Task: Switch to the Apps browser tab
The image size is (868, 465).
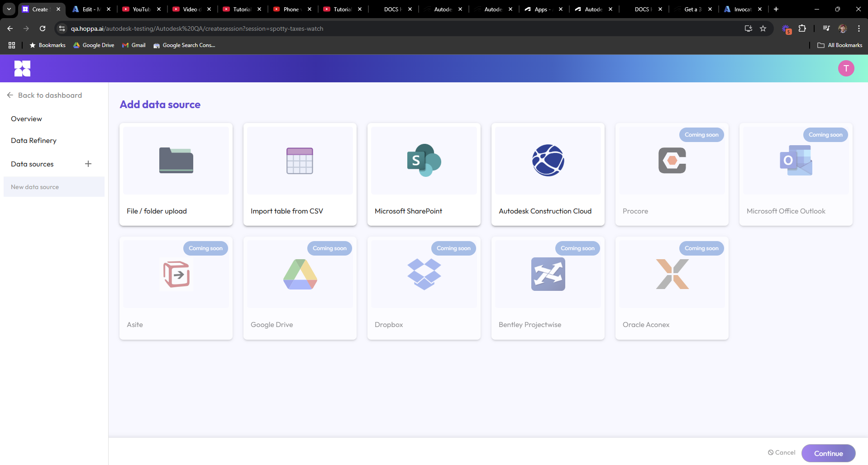Action: coord(544,9)
